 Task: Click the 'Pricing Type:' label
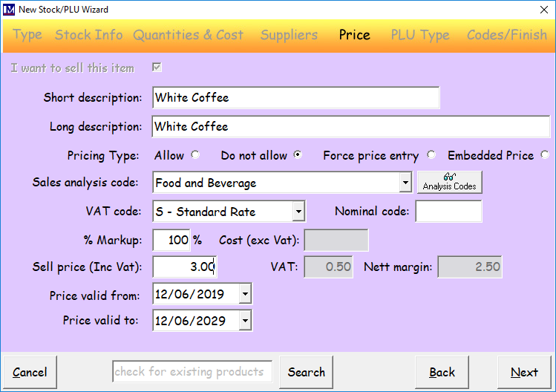pyautogui.click(x=103, y=156)
